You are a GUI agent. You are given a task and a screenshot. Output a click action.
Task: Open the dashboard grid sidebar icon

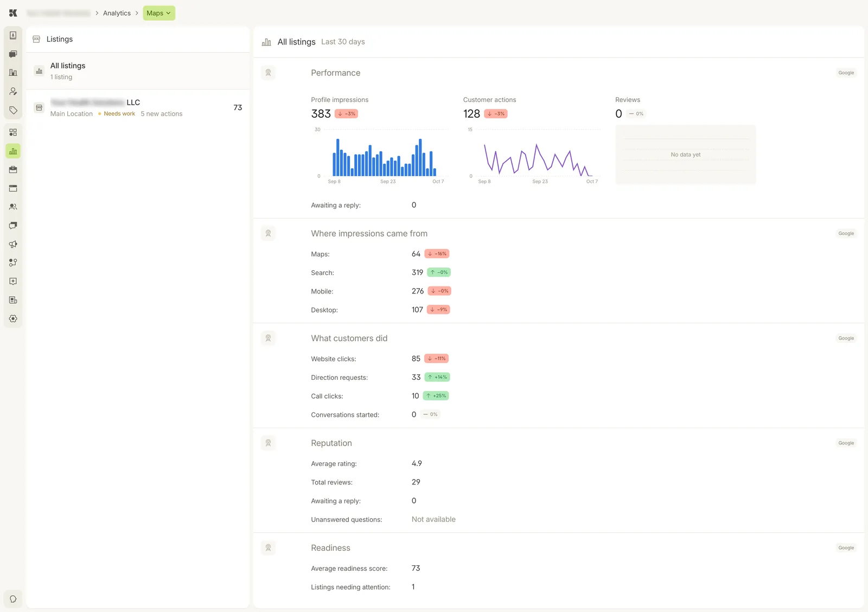tap(13, 132)
